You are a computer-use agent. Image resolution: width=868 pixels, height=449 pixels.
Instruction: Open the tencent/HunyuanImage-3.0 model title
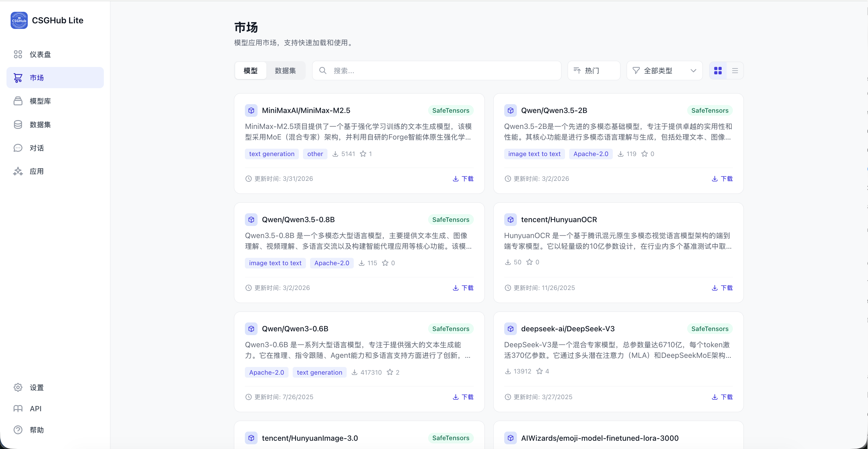pos(310,438)
